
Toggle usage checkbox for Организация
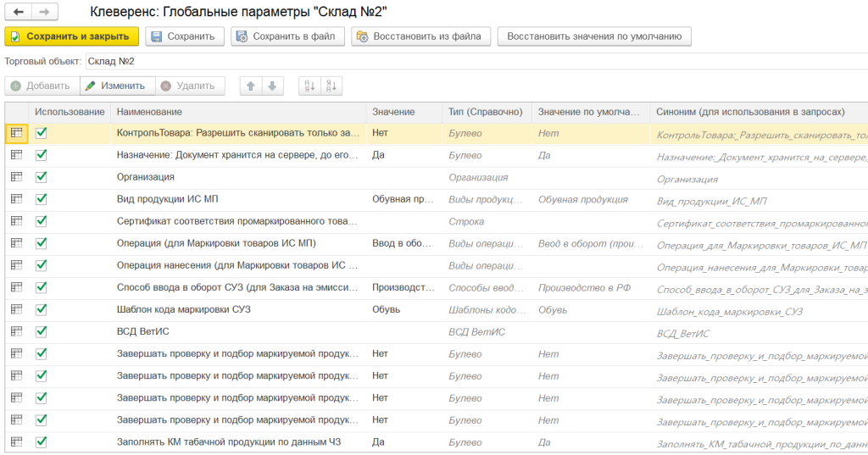point(41,177)
